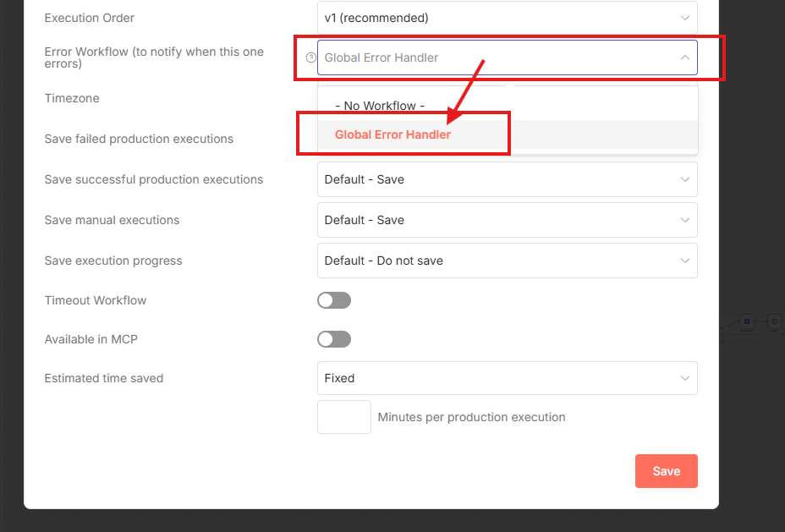Click the chevron on Save successful production executions
785x532 pixels.
coord(684,179)
